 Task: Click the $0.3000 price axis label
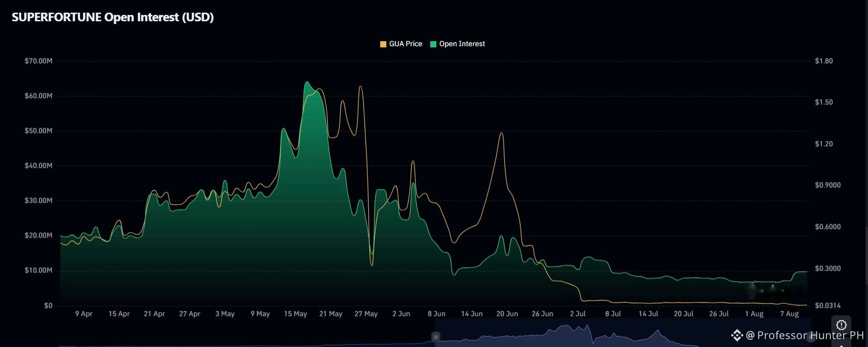tap(828, 268)
